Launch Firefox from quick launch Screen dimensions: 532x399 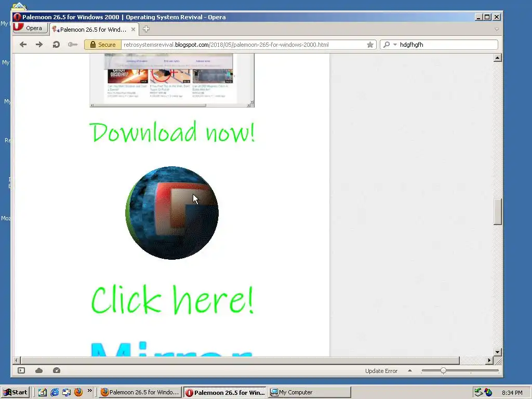[x=78, y=392]
